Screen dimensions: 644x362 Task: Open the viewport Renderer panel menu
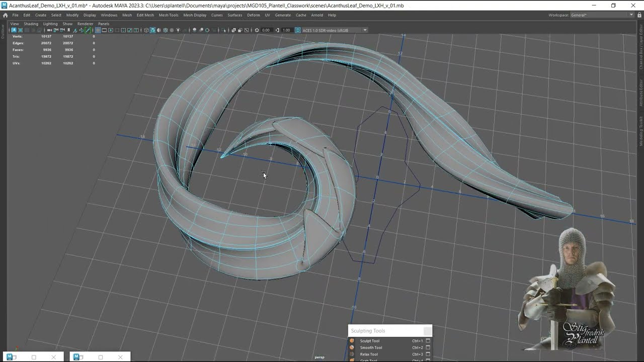point(85,24)
